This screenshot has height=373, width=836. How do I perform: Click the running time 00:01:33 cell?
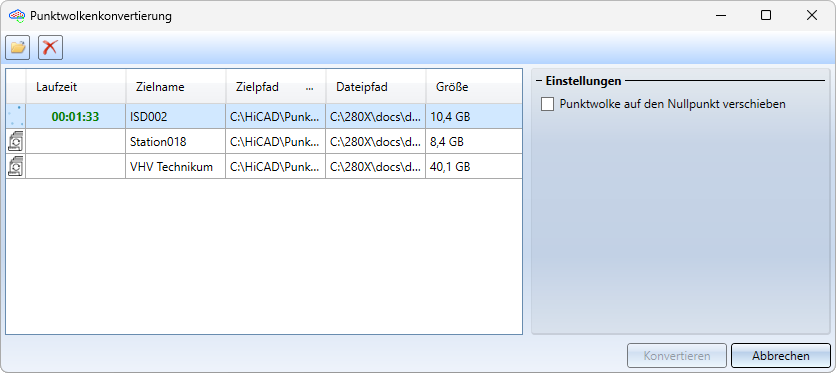[76, 117]
